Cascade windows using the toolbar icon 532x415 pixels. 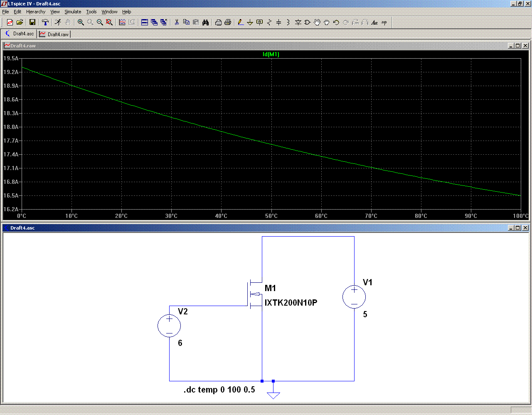[x=154, y=22]
